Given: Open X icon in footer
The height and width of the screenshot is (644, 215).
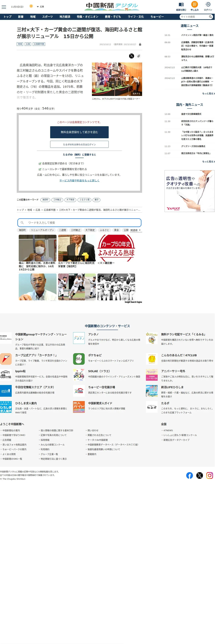Looking at the screenshot, I should pos(199,475).
